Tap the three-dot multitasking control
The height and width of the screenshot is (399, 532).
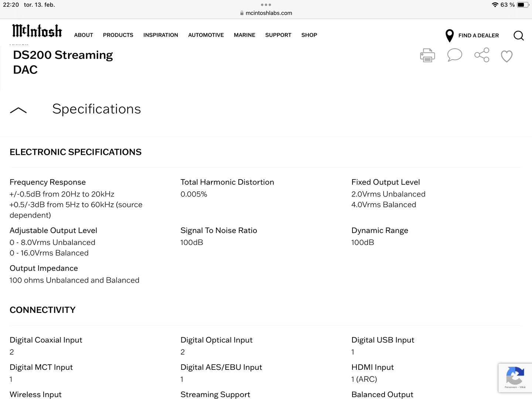(266, 5)
